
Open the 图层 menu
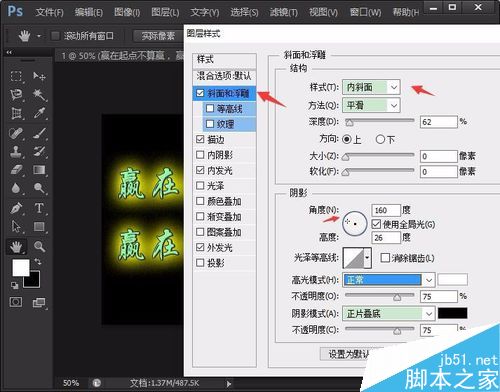click(165, 12)
